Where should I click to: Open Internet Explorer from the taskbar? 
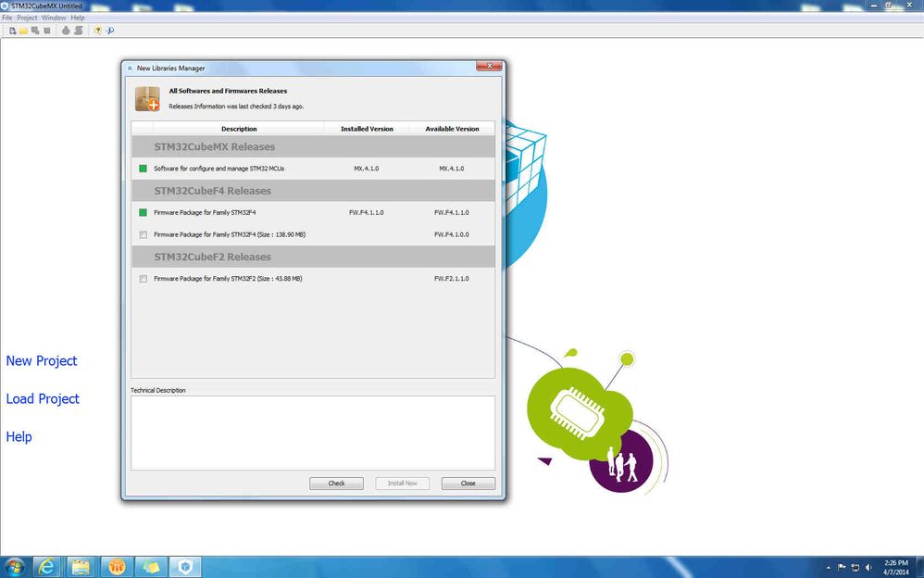46,568
